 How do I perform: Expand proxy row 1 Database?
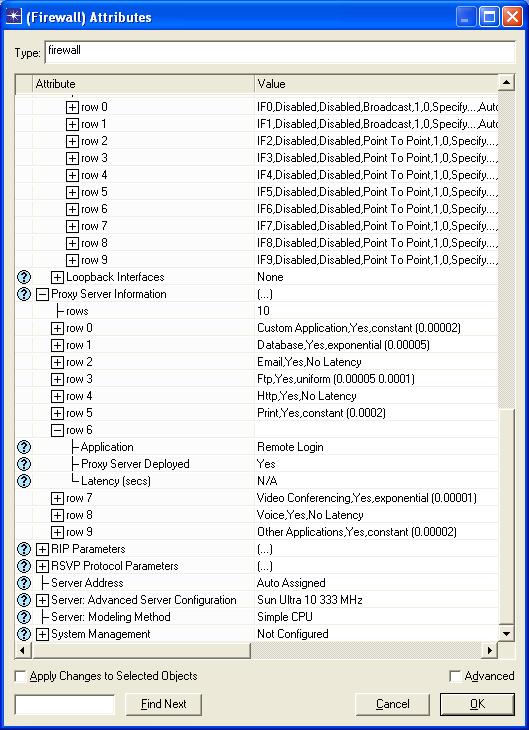[x=57, y=345]
